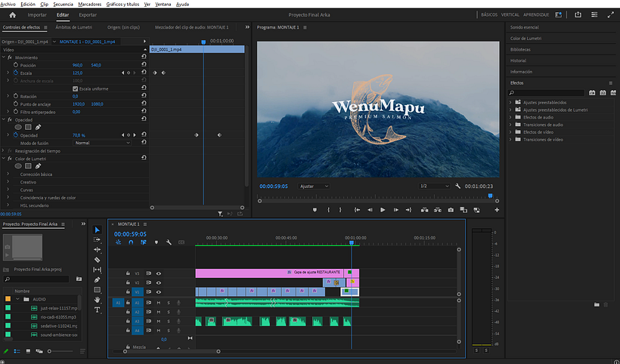Click the Home icon
This screenshot has width=620, height=364.
13,15
